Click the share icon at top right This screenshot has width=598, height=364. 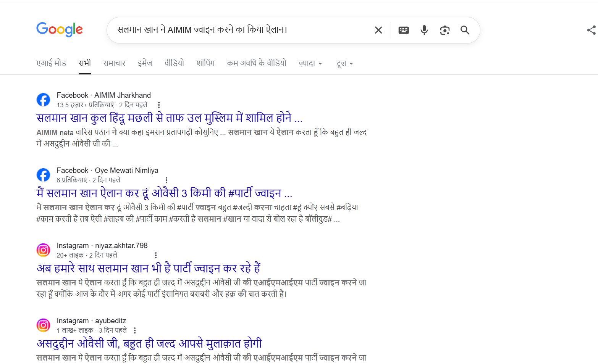pos(592,30)
